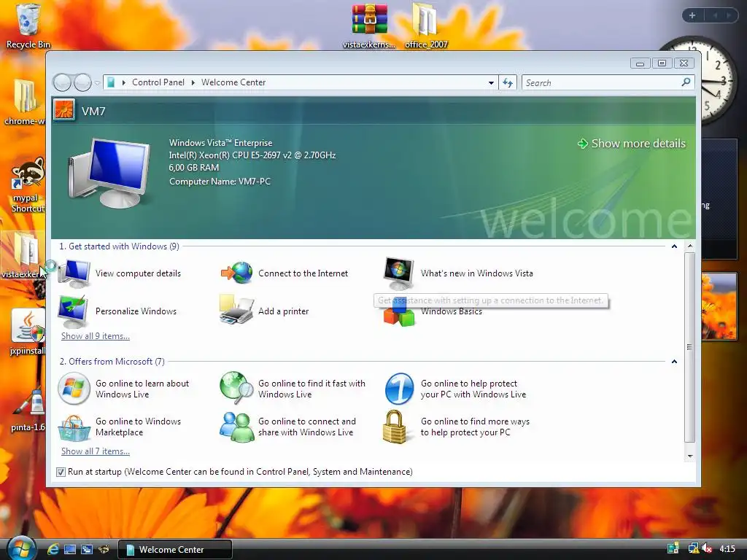Click the network tray icon
The image size is (747, 560).
pyautogui.click(x=693, y=548)
